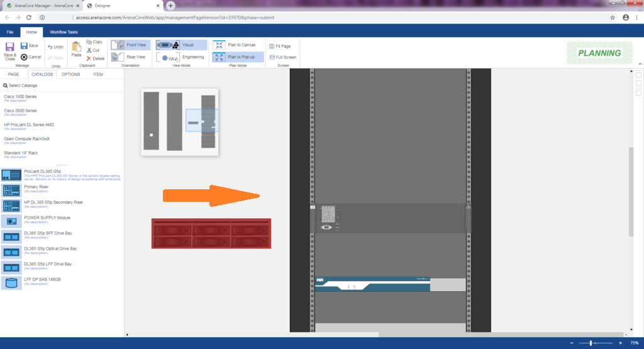Paste from clipboard
Viewport: 644px width, 349px height.
[76, 49]
